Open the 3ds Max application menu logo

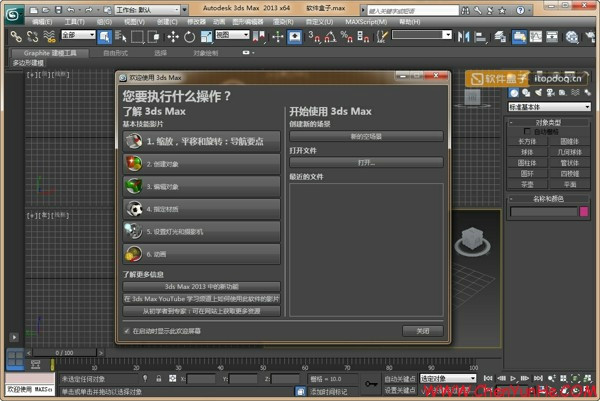pyautogui.click(x=13, y=14)
